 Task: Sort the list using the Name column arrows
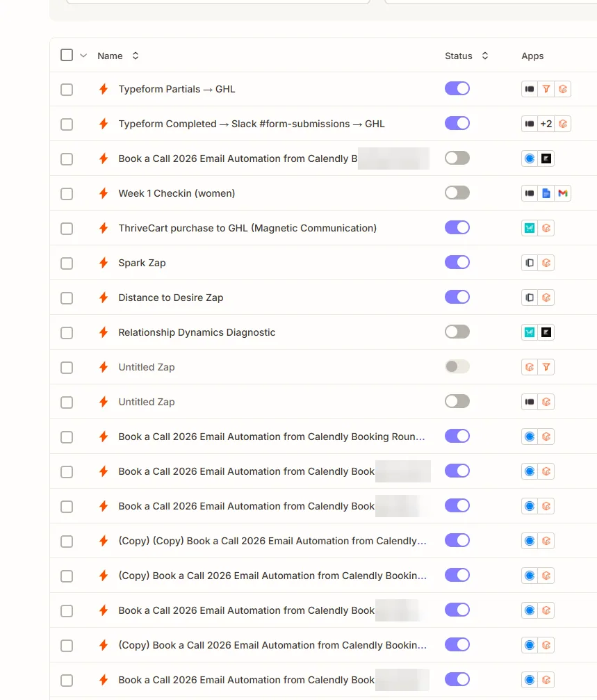tap(136, 56)
